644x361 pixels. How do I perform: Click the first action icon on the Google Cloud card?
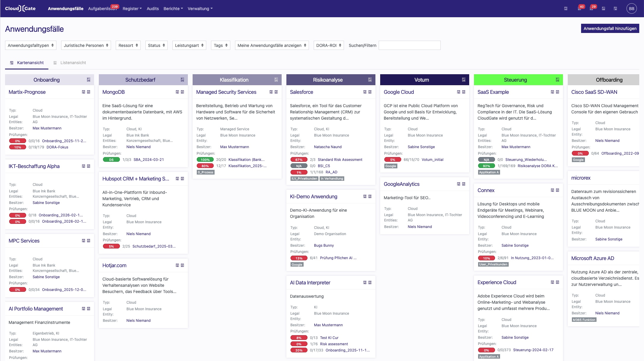tap(459, 92)
